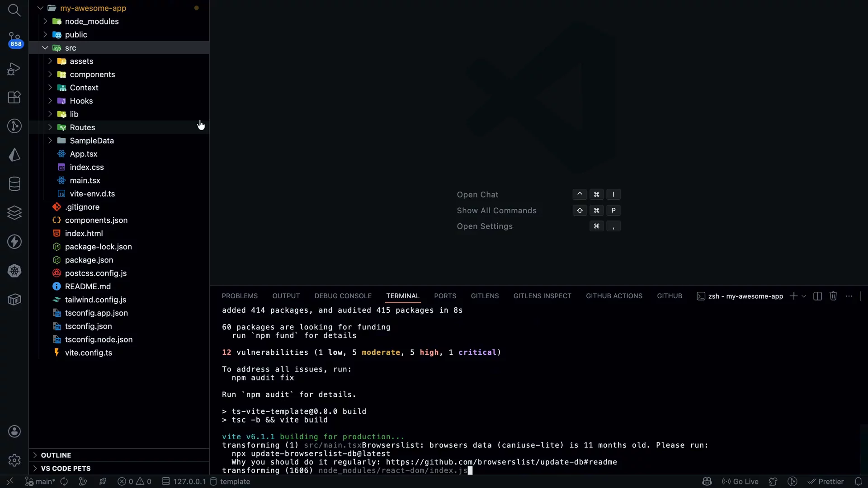Collapse the src folder

click(45, 47)
